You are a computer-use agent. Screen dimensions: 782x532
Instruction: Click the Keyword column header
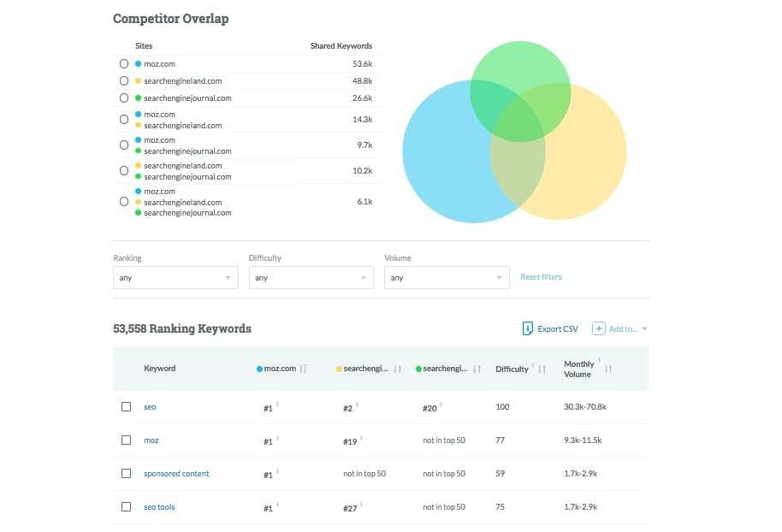point(159,369)
